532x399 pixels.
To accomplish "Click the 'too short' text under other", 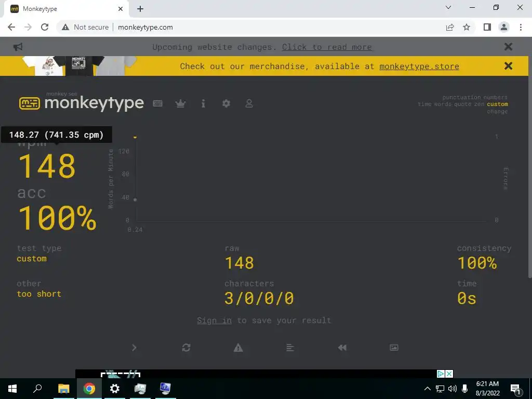I will (x=39, y=294).
